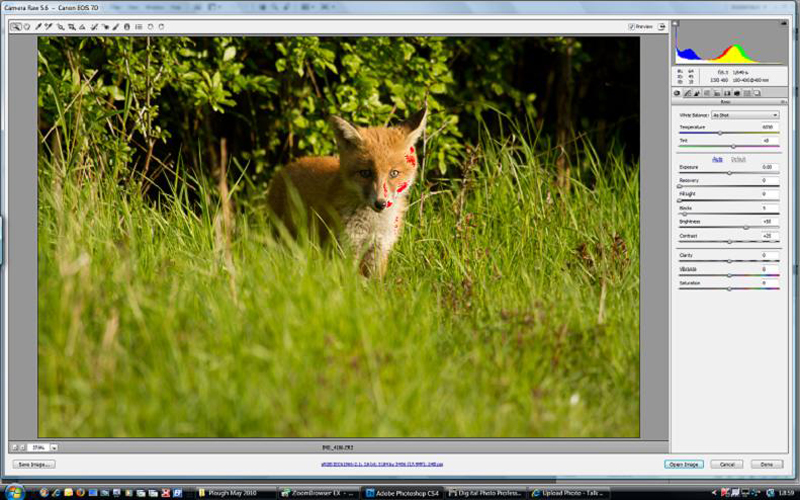
Task: Select the Crop tool
Action: tap(71, 27)
